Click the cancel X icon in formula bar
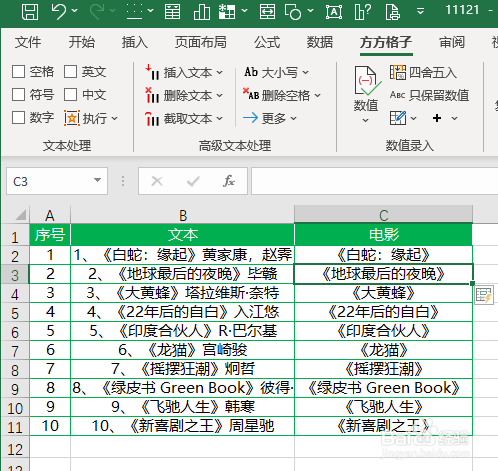498x471 pixels. pyautogui.click(x=157, y=181)
